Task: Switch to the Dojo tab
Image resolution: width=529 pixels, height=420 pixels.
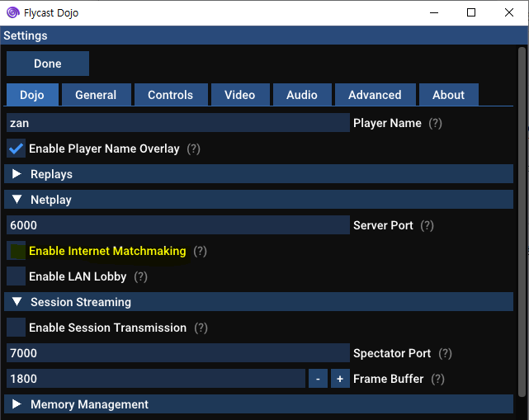Action: pyautogui.click(x=32, y=95)
